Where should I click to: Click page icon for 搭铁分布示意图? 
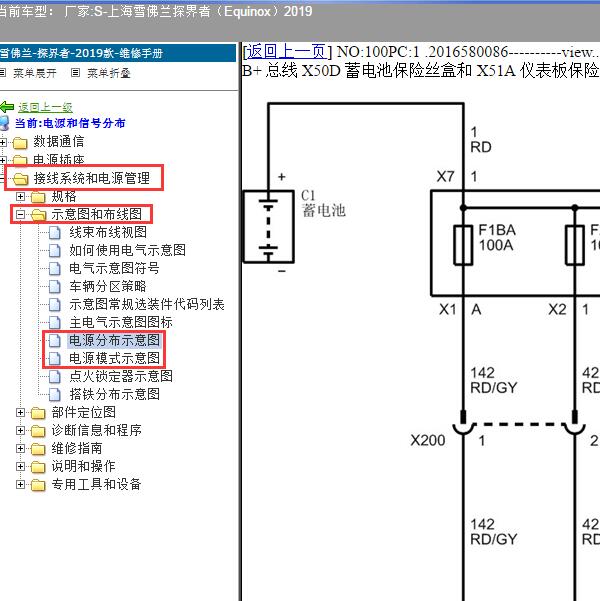click(55, 394)
